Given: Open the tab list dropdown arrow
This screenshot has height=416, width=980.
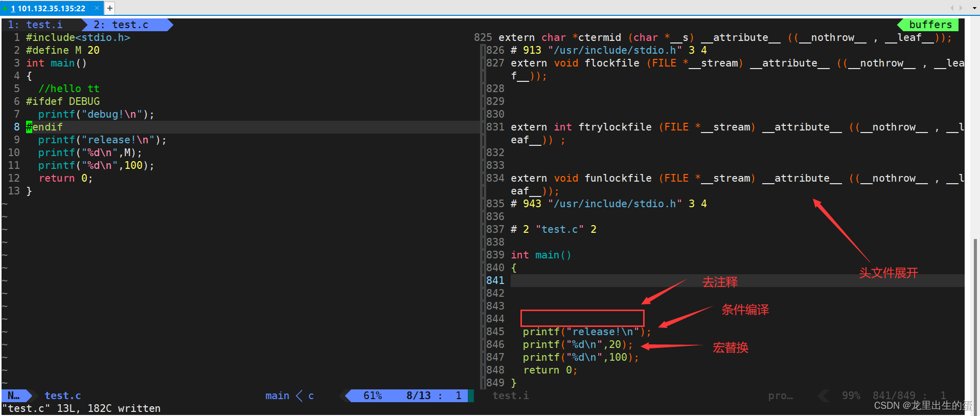Looking at the screenshot, I should [974, 8].
